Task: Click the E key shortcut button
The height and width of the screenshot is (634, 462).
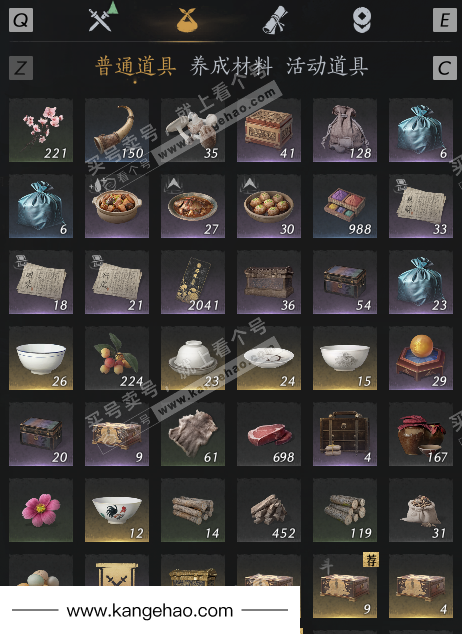Action: [x=445, y=20]
